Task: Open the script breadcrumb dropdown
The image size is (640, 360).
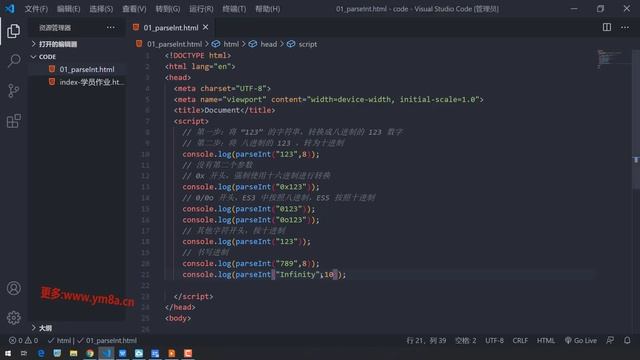Action: pyautogui.click(x=302, y=44)
